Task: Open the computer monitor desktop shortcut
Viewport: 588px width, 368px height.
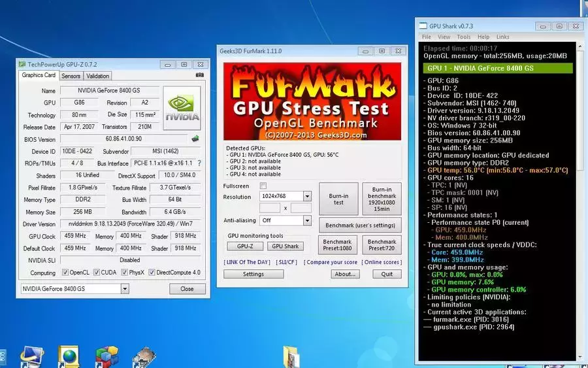Action: click(32, 356)
